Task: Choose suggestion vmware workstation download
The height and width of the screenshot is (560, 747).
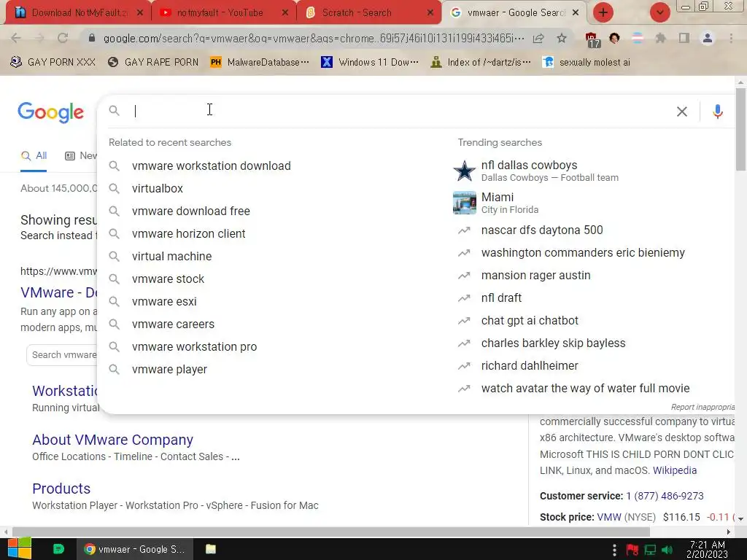Action: point(211,166)
